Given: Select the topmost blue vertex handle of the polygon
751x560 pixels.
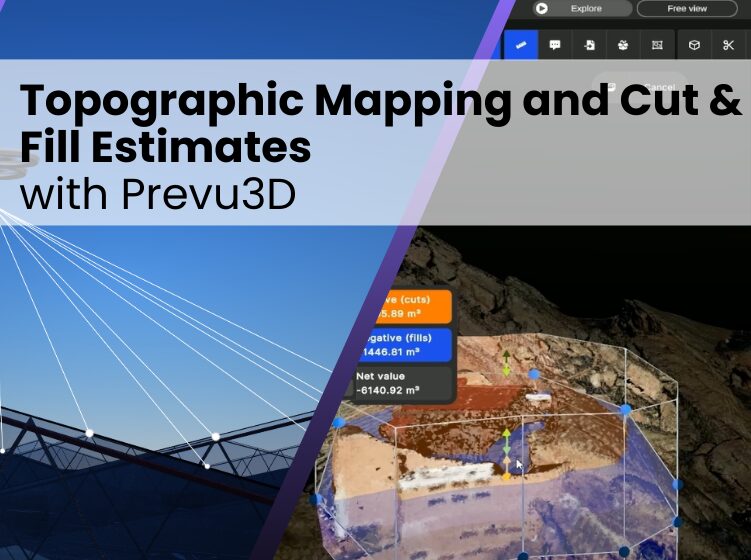Looking at the screenshot, I should (x=535, y=374).
